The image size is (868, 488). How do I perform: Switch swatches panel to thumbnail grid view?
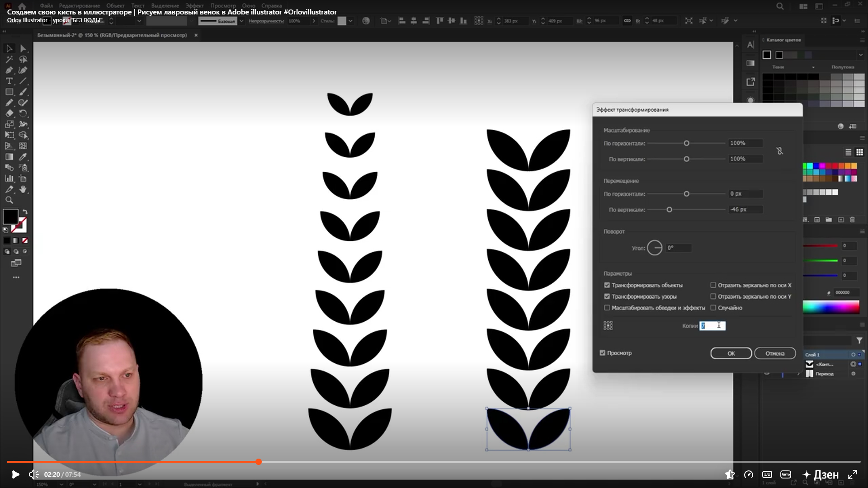859,152
